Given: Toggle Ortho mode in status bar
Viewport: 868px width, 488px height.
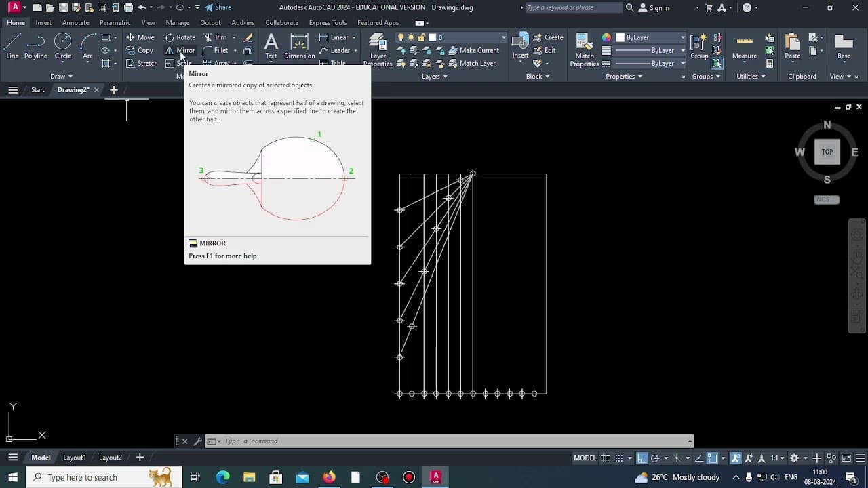Looking at the screenshot, I should [x=642, y=458].
